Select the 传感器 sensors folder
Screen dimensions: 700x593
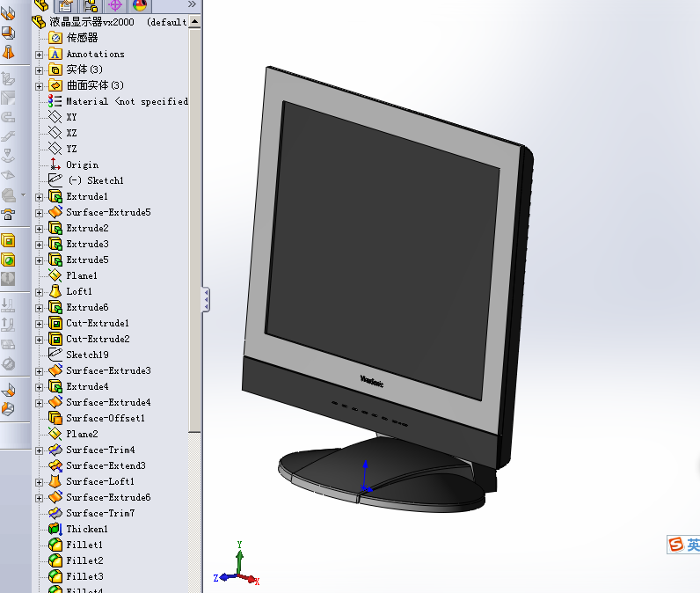[82, 38]
